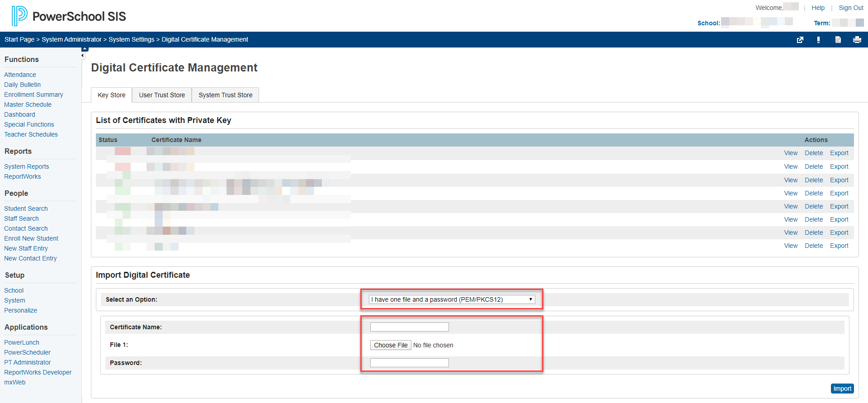
Task: Open Student Search link
Action: [x=26, y=209]
